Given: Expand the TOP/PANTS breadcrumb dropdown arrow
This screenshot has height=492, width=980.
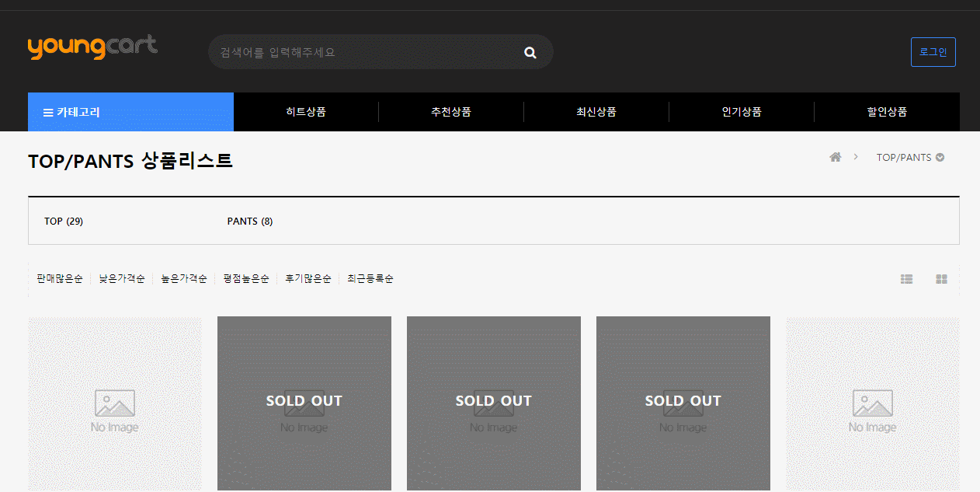Looking at the screenshot, I should click(940, 157).
